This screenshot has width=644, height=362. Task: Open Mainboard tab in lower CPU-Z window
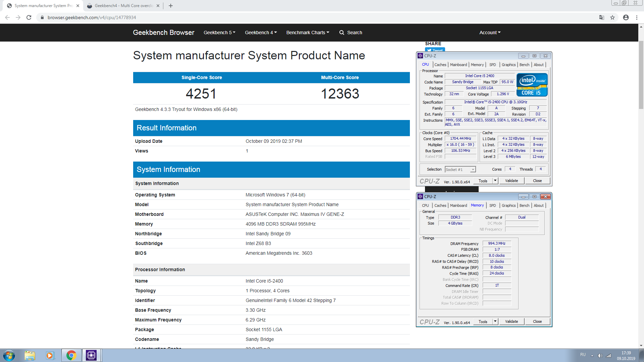(458, 205)
